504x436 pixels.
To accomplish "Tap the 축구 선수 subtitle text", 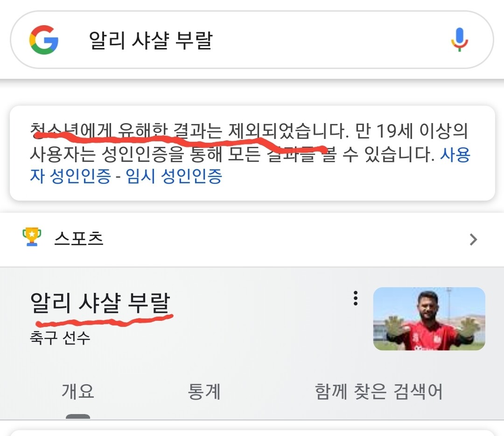I will pos(60,338).
